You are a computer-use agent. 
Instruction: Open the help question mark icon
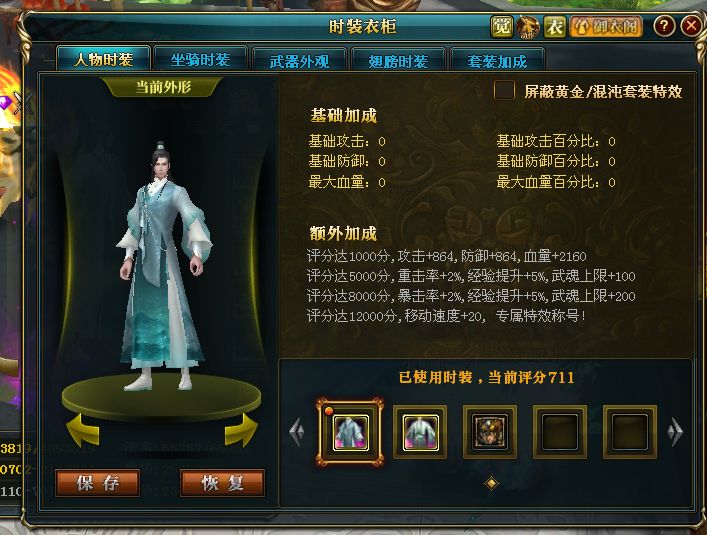click(x=664, y=26)
